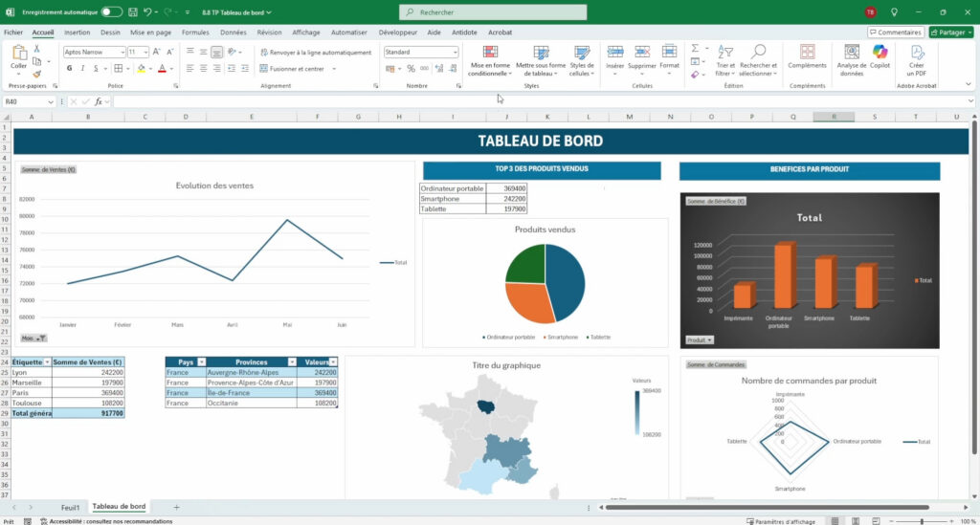Click the borders icon in Police group
This screenshot has width=980, height=525.
119,69
